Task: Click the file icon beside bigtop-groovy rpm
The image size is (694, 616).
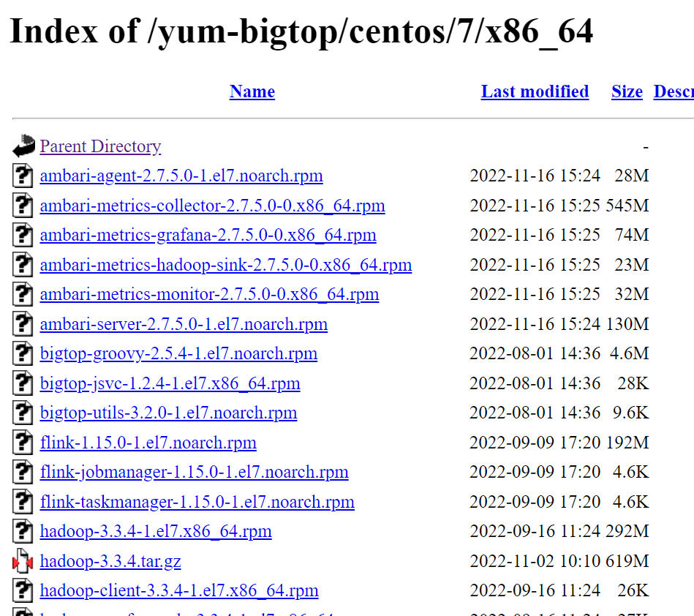Action: pos(23,353)
